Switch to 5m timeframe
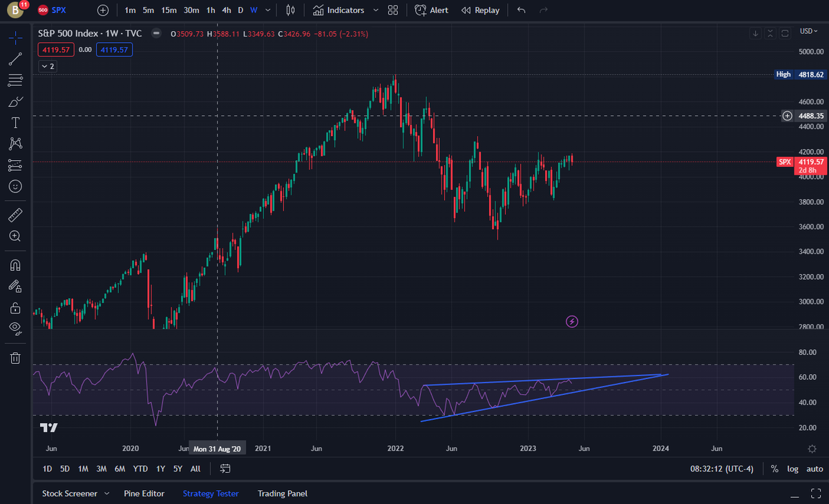Image resolution: width=829 pixels, height=504 pixels. coord(149,10)
